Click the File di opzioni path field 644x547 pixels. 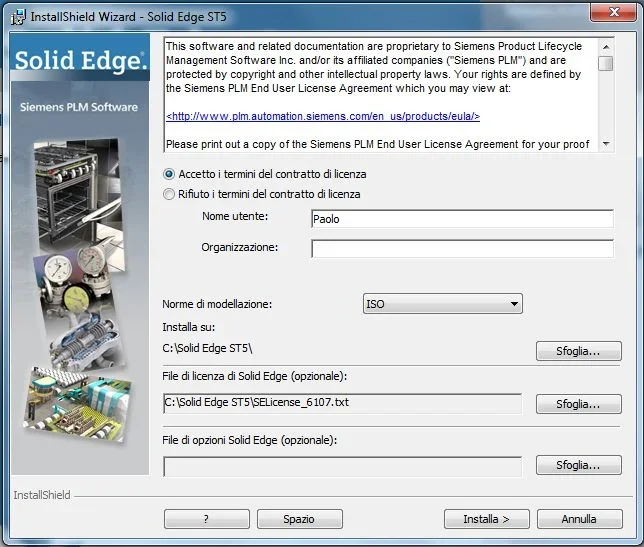click(342, 467)
